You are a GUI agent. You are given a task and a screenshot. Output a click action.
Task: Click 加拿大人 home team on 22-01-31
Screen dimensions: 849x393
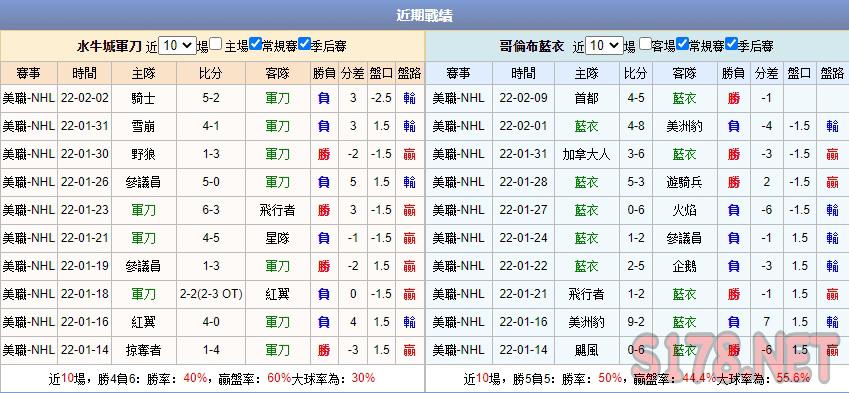tap(586, 154)
